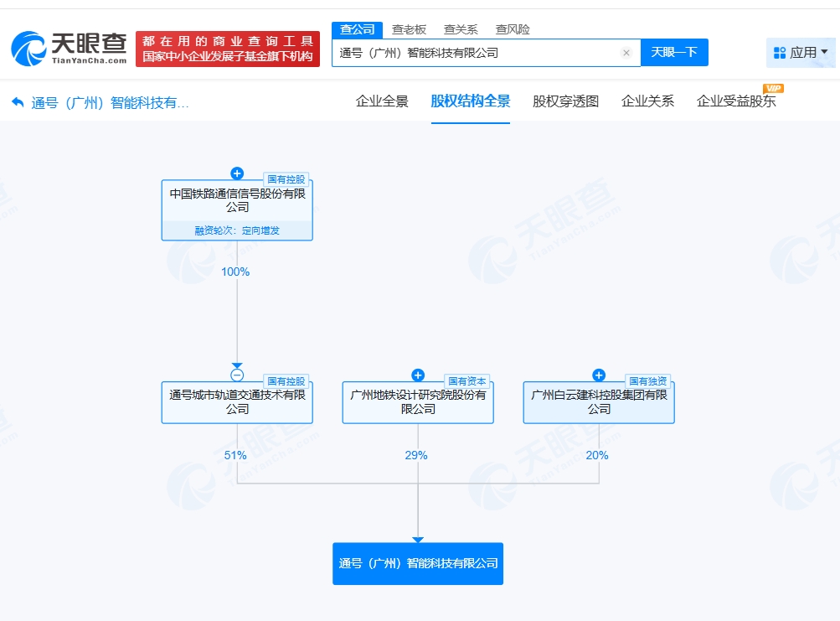Image resolution: width=840 pixels, height=621 pixels.
Task: Switch to 查老板 search tab
Action: point(409,29)
